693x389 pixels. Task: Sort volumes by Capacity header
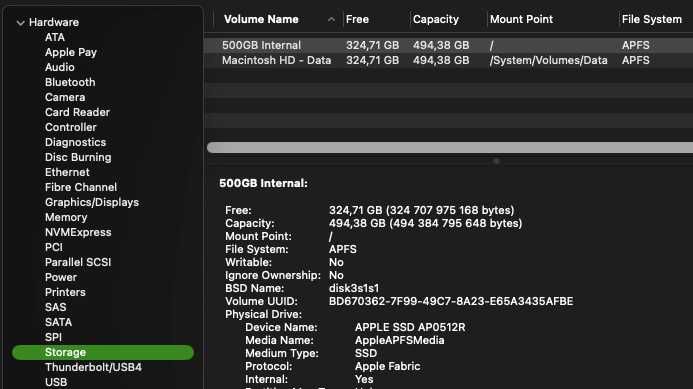click(435, 19)
